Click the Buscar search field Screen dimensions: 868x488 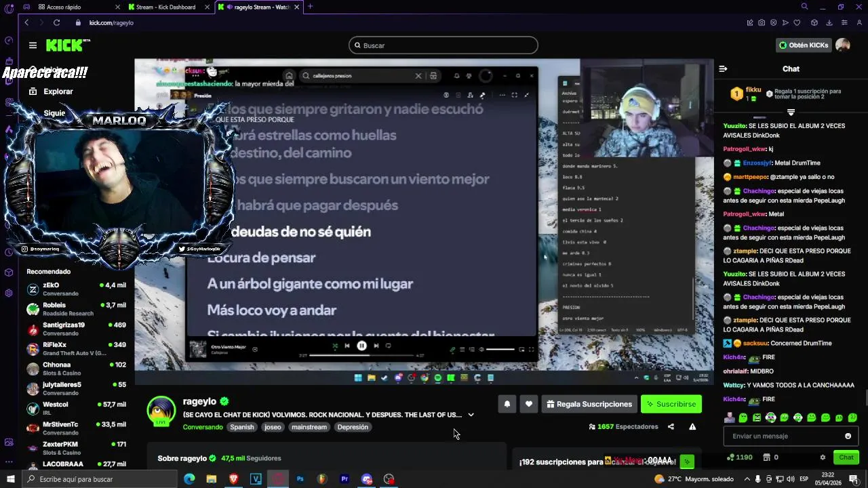pos(443,45)
